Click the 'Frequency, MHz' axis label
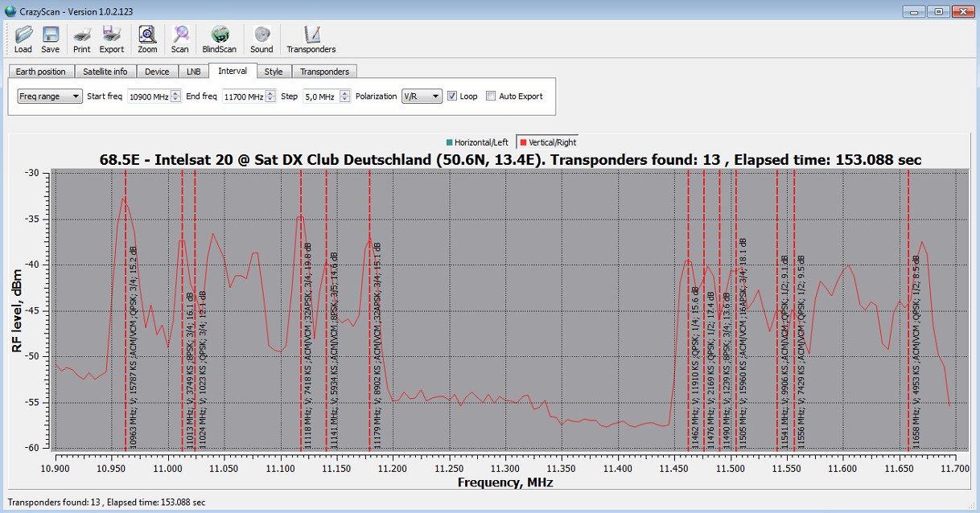The image size is (980, 513). 505,482
